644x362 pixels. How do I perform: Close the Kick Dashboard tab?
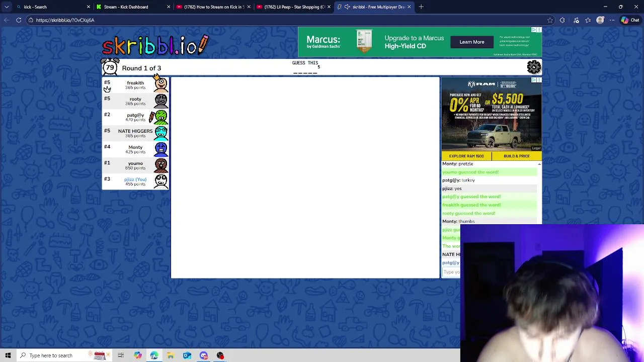(169, 7)
